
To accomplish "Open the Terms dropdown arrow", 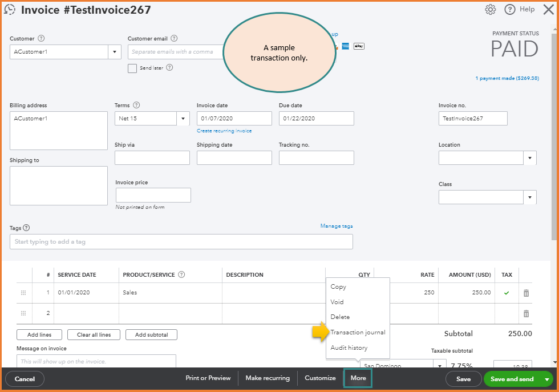I will coord(183,119).
